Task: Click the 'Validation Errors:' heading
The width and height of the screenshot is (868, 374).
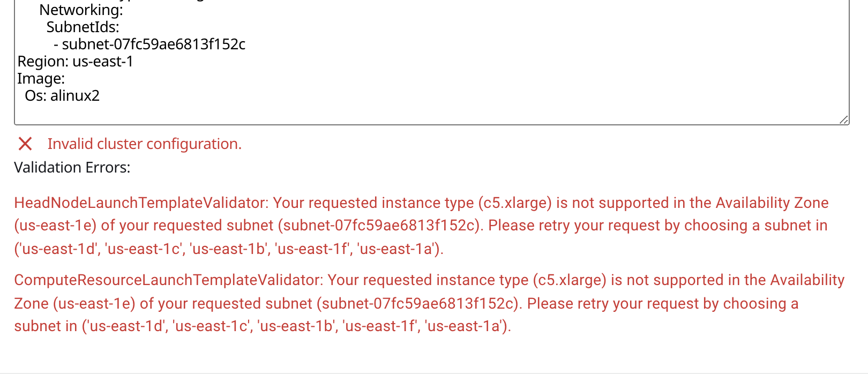Action: 72,167
